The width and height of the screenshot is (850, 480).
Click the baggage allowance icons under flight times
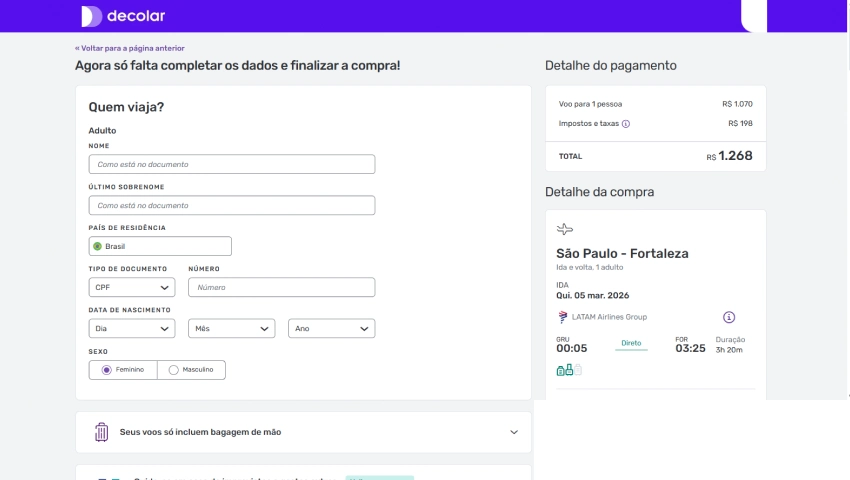point(569,370)
